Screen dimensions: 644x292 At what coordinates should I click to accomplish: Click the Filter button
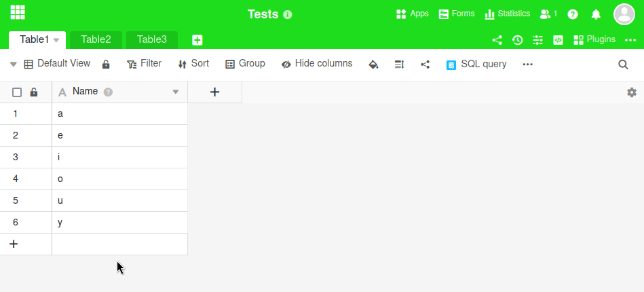tap(144, 64)
